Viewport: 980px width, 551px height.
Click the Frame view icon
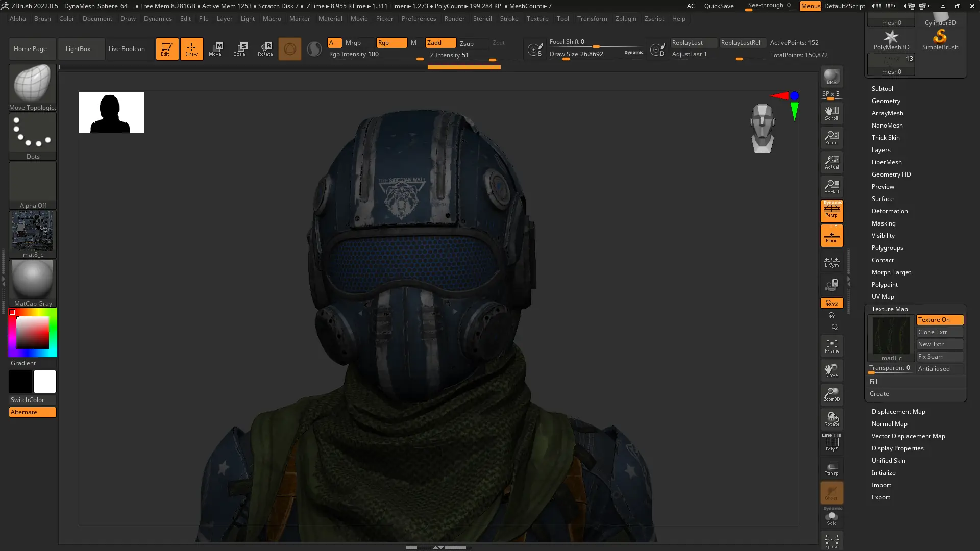pos(831,346)
